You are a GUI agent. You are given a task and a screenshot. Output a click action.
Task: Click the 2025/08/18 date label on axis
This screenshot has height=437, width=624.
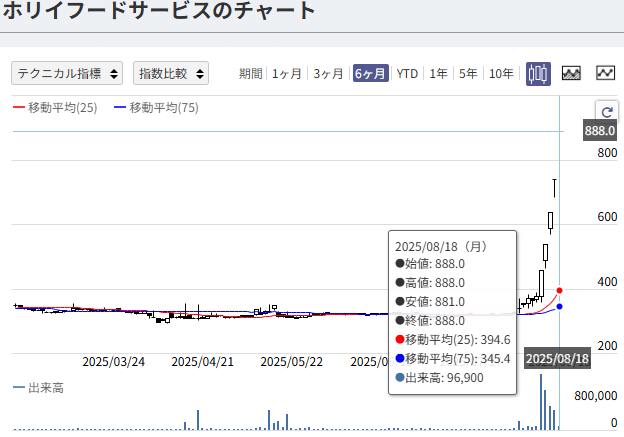point(557,359)
